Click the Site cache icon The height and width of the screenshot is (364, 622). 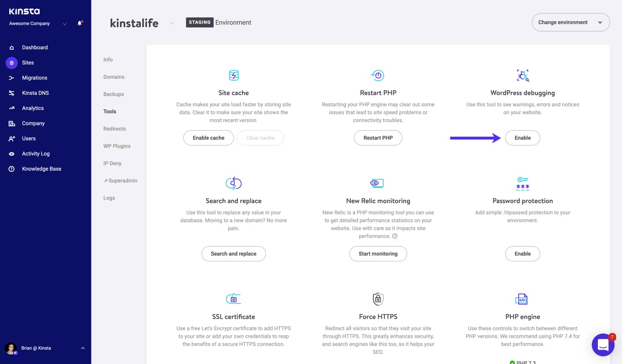click(x=234, y=75)
